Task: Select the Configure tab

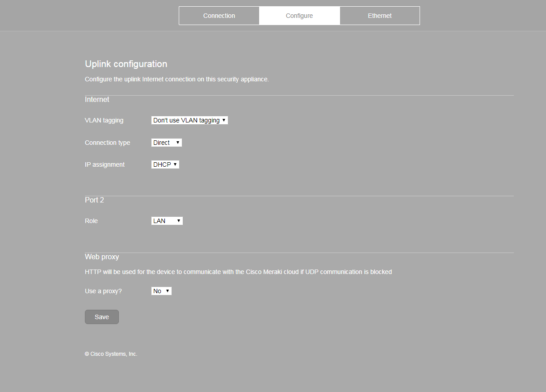Action: click(299, 16)
